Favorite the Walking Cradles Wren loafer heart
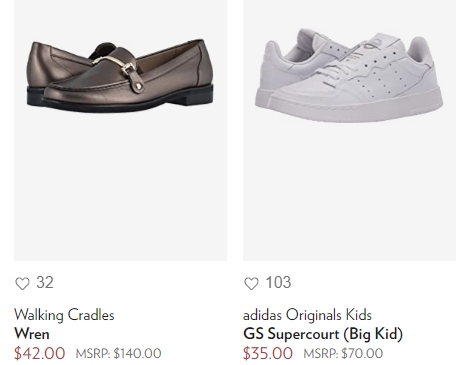Screen dimensions: 462x365 pyautogui.click(x=22, y=284)
